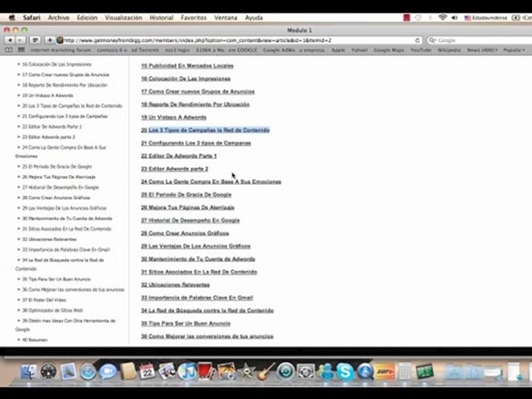Screen dimensions: 532x399
Task: Open Finder from the dock
Action: click(x=29, y=372)
